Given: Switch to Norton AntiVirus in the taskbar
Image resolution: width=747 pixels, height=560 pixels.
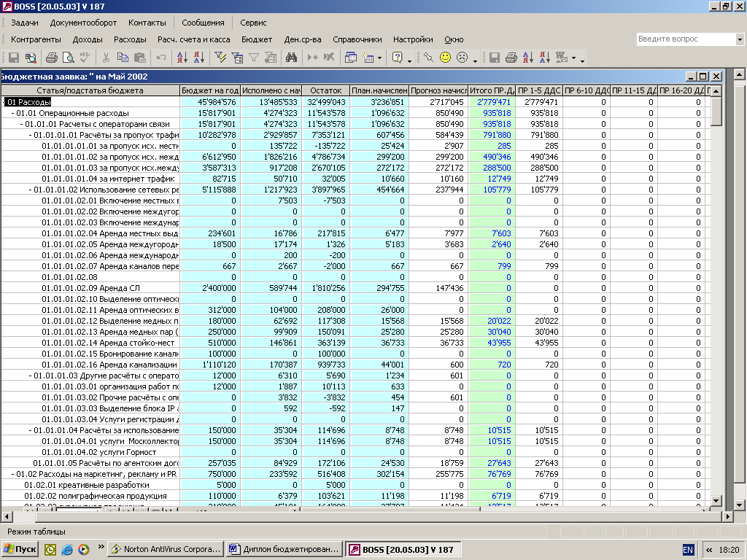Looking at the screenshot, I should pos(166,549).
